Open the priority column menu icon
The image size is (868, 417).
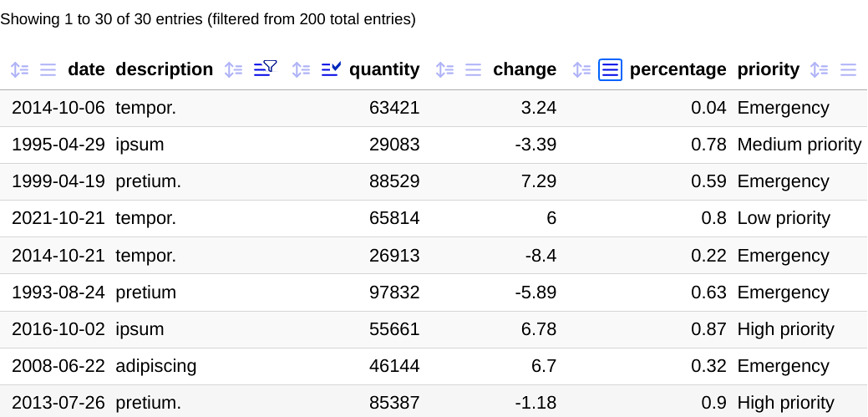[x=849, y=70]
